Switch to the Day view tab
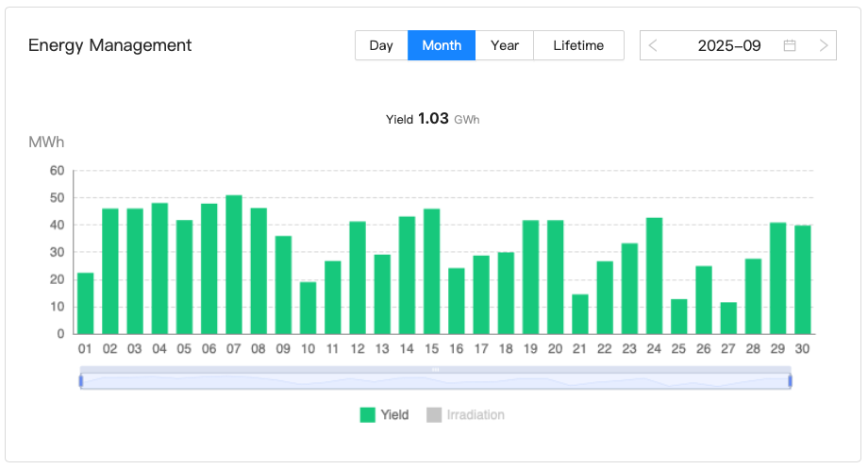Viewport: 868px width, 469px height. point(381,45)
